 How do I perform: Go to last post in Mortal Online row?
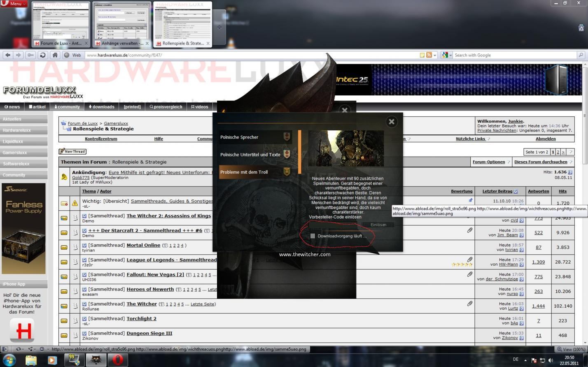click(x=521, y=250)
